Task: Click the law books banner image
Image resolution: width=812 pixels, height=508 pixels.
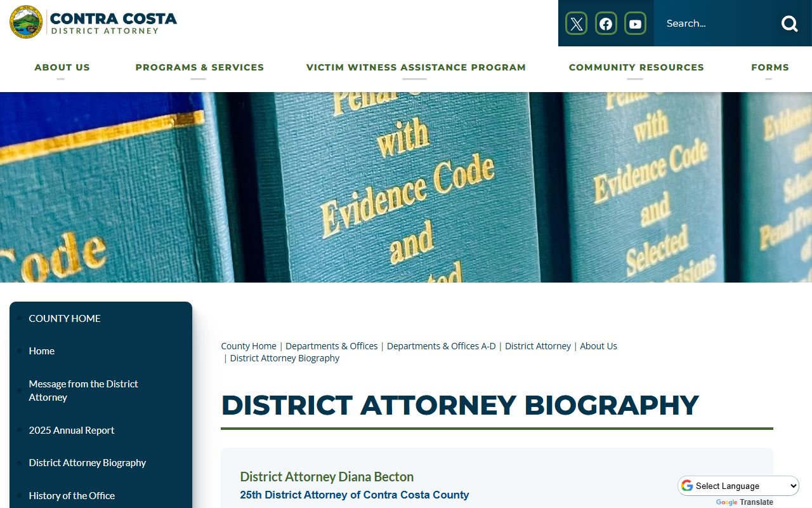Action: coord(406,187)
